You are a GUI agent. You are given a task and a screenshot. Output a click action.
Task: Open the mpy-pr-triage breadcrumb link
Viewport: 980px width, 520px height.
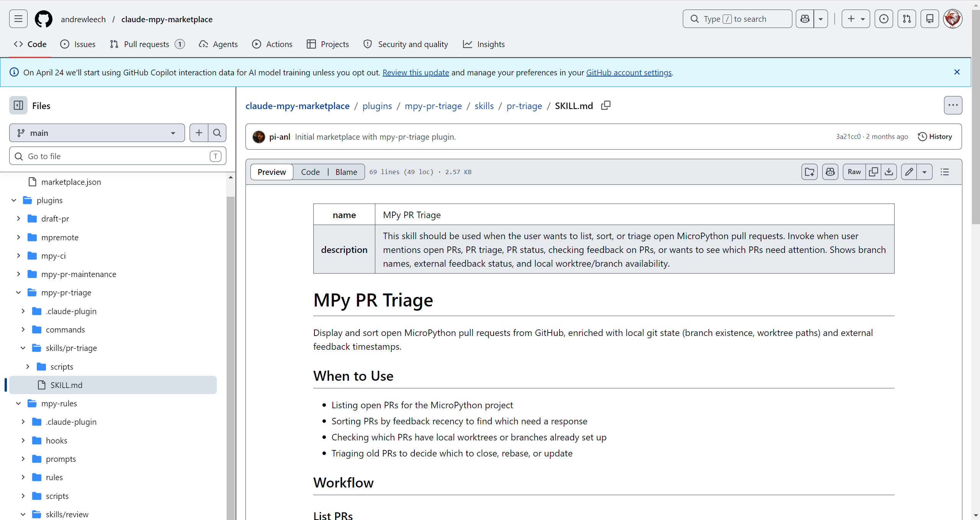click(x=433, y=106)
